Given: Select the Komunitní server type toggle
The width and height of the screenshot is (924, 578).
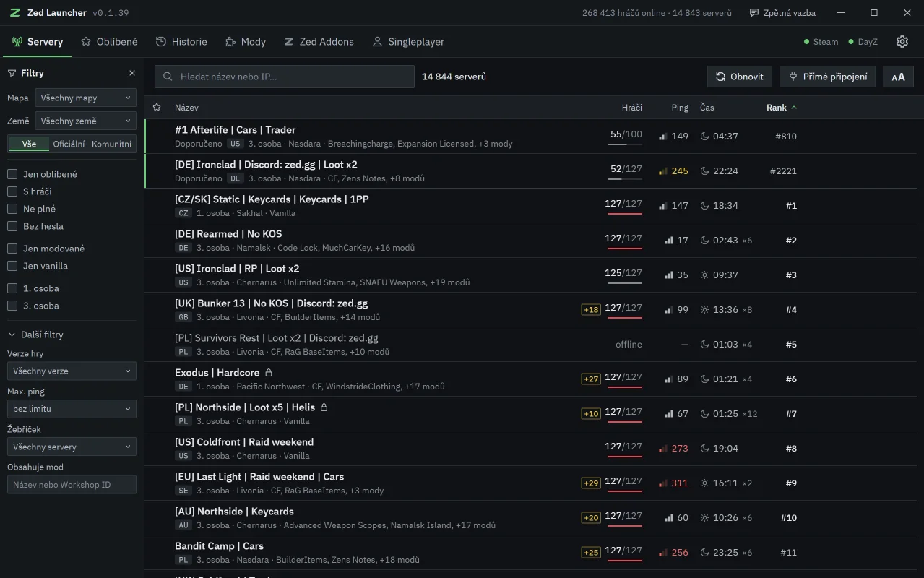Looking at the screenshot, I should coord(112,144).
